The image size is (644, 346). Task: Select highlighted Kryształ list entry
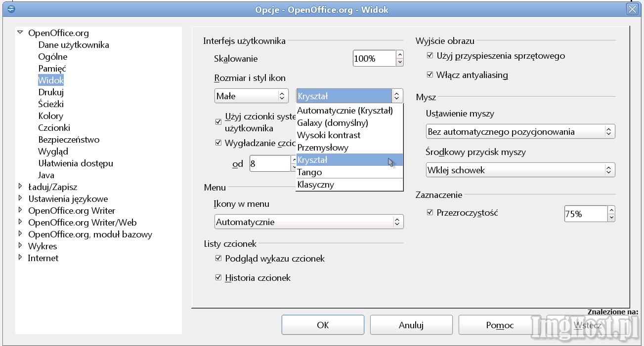pos(349,160)
